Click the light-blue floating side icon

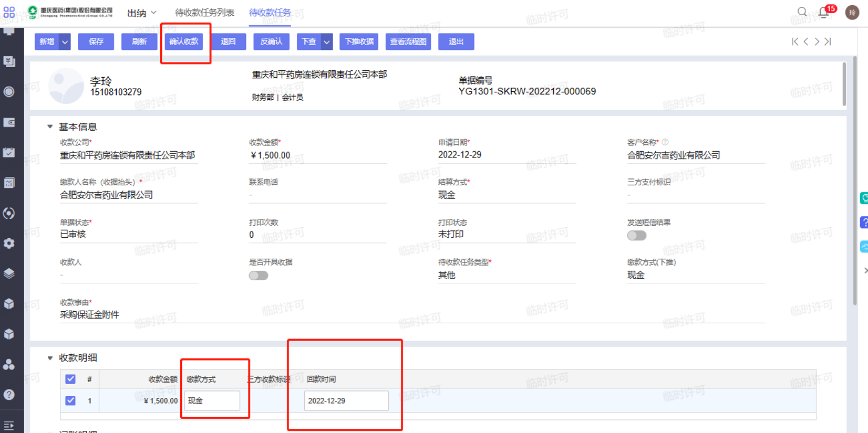point(864,247)
